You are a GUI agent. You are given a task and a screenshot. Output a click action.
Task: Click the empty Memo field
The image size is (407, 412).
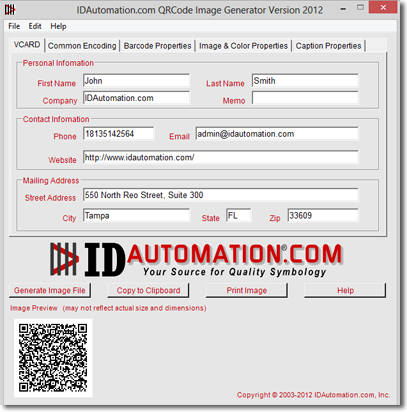pos(305,98)
